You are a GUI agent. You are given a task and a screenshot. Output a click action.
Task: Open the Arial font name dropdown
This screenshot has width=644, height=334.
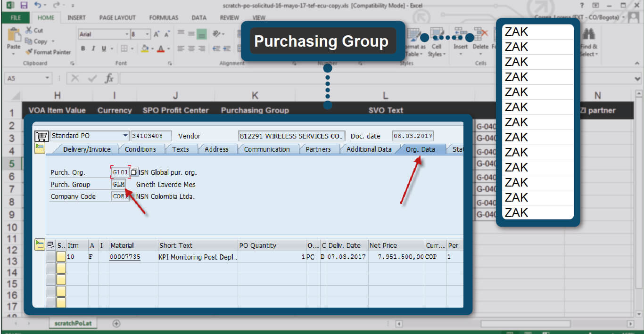point(127,34)
